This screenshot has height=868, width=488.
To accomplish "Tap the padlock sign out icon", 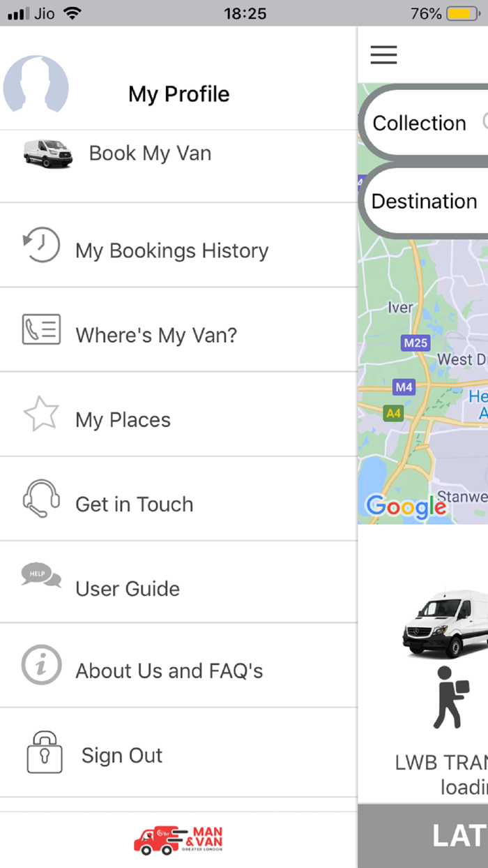I will point(44,752).
